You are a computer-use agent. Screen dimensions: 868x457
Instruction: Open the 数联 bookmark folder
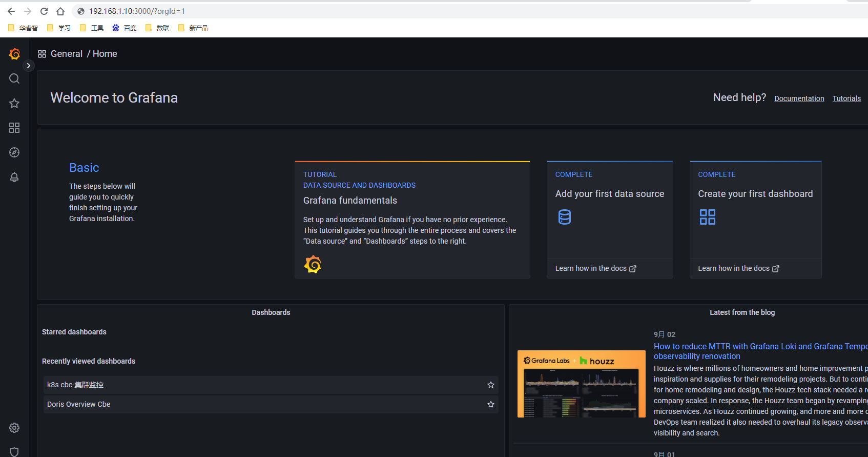click(157, 28)
